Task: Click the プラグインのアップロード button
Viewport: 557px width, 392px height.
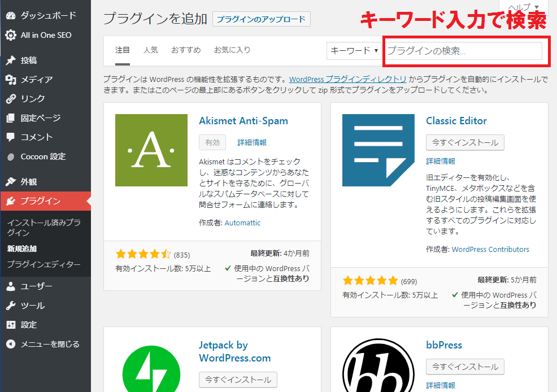Action: tap(261, 19)
